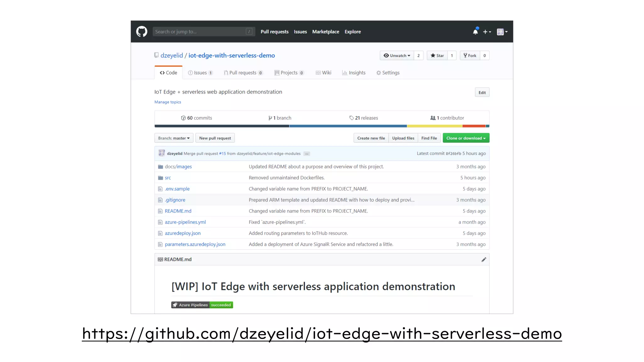Image resolution: width=644 pixels, height=362 pixels.
Task: Go to Marketplace in top navigation
Action: click(x=325, y=32)
